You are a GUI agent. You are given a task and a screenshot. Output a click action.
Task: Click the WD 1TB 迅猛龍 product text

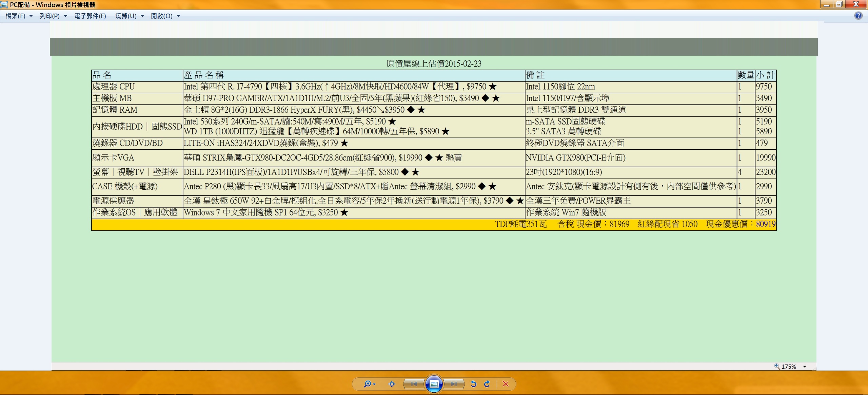pyautogui.click(x=317, y=131)
